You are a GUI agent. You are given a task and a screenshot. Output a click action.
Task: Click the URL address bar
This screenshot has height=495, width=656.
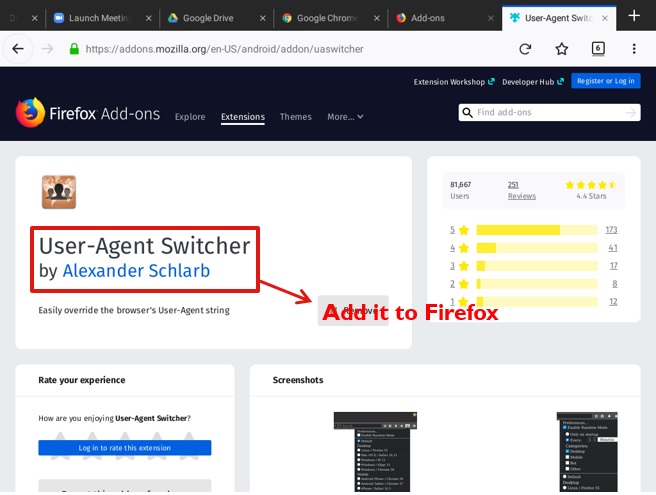[224, 49]
